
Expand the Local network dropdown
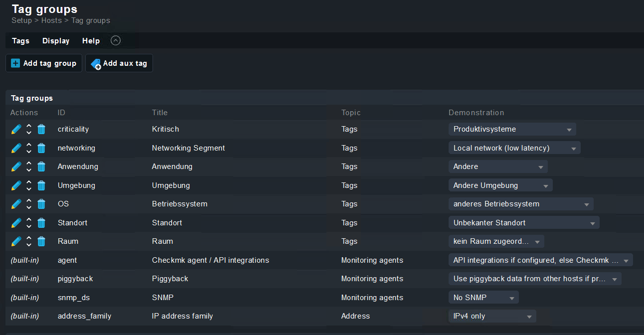click(514, 148)
